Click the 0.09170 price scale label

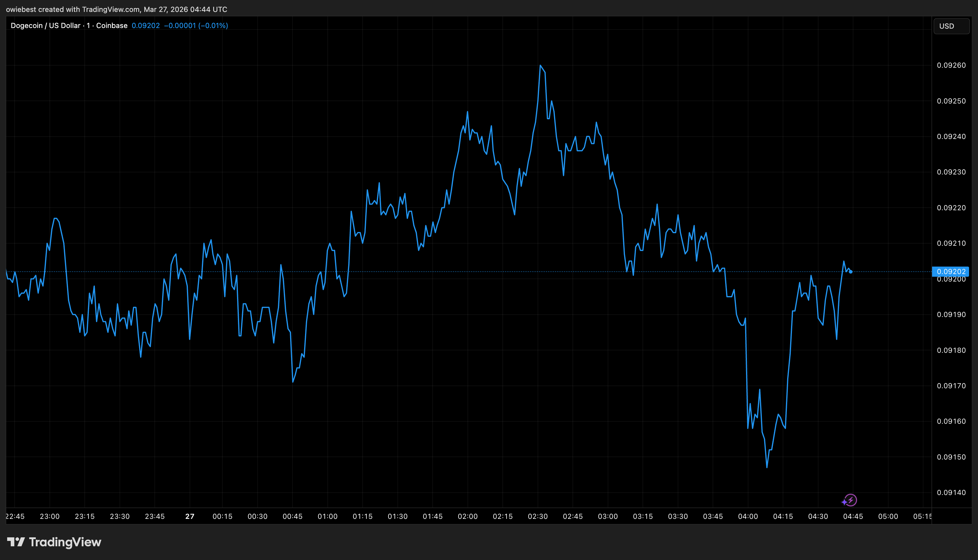tap(951, 386)
